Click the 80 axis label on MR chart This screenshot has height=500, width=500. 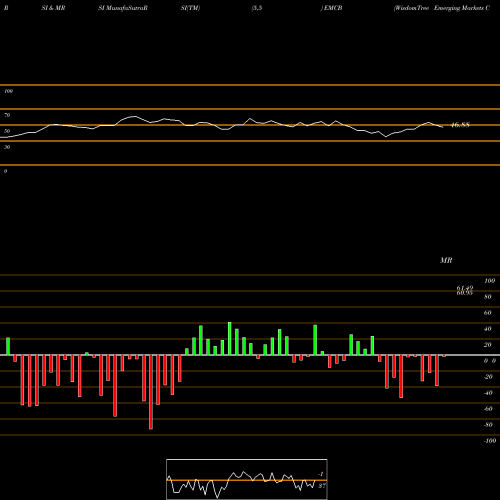point(488,297)
